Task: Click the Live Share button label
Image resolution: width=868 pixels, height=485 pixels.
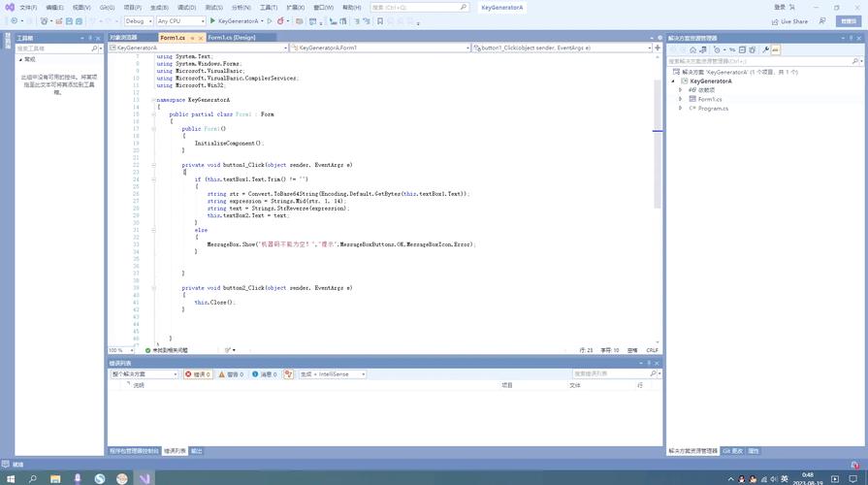Action: pyautogui.click(x=794, y=21)
